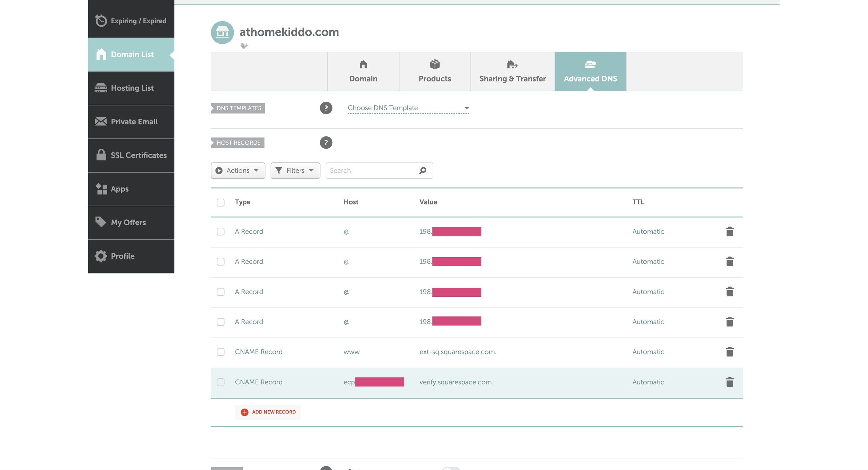This screenshot has height=470, width=868.
Task: Open the Filters dropdown
Action: coord(295,170)
